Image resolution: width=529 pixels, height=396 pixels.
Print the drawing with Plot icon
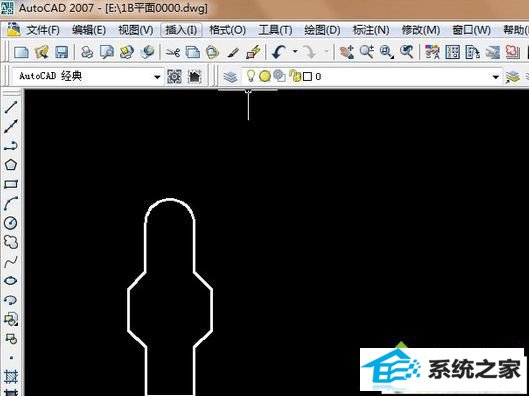point(87,52)
